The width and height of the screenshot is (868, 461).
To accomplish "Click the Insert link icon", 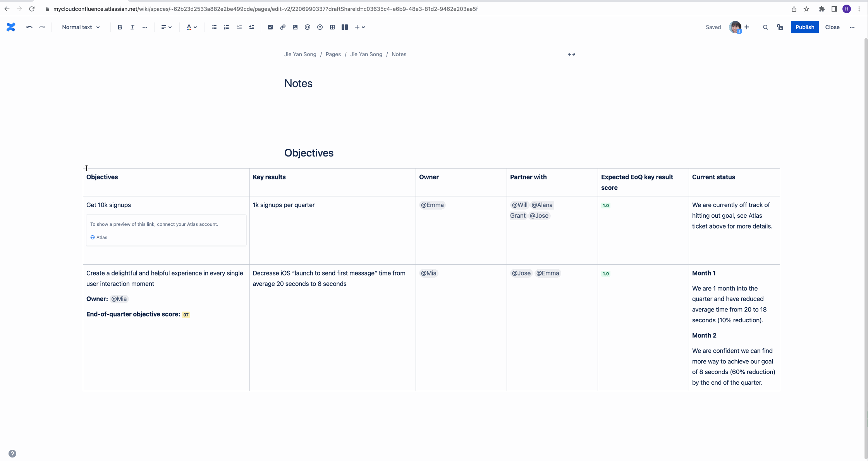I will (282, 27).
